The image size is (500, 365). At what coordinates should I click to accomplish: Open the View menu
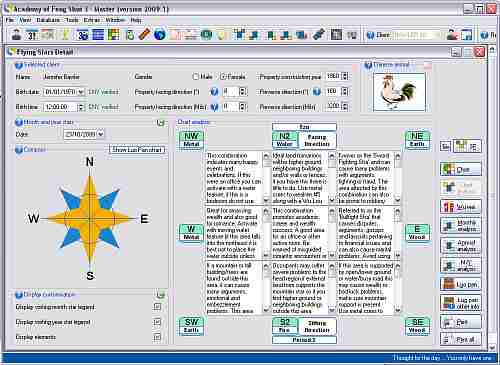click(x=25, y=20)
